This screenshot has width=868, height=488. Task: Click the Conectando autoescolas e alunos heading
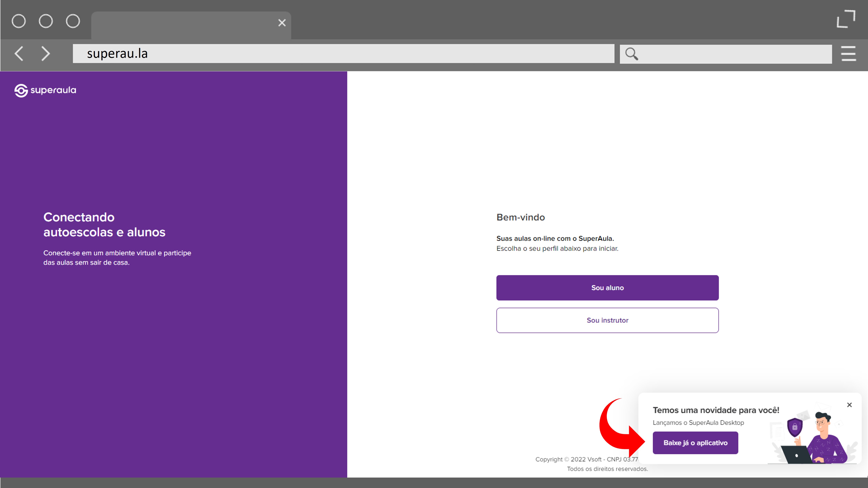[104, 225]
